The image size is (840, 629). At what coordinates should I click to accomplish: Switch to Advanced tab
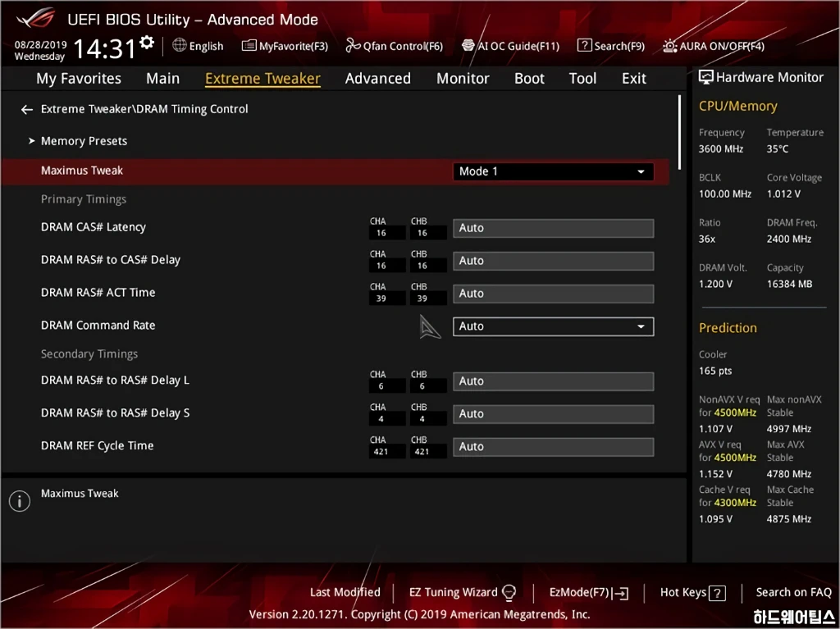pyautogui.click(x=377, y=78)
